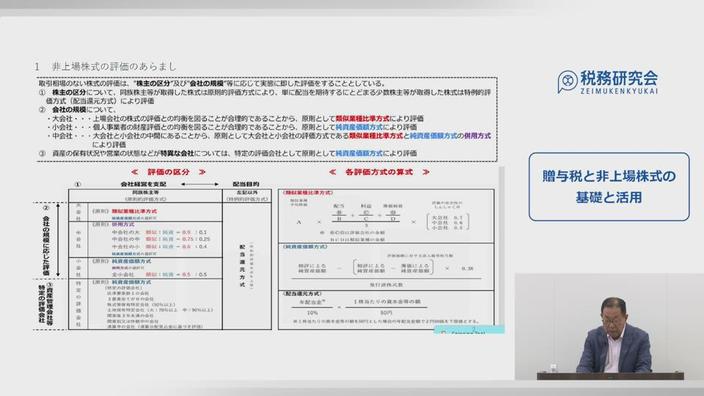Image resolution: width=704 pixels, height=396 pixels.
Task: Click the dashed summary text box
Action: click(x=267, y=119)
